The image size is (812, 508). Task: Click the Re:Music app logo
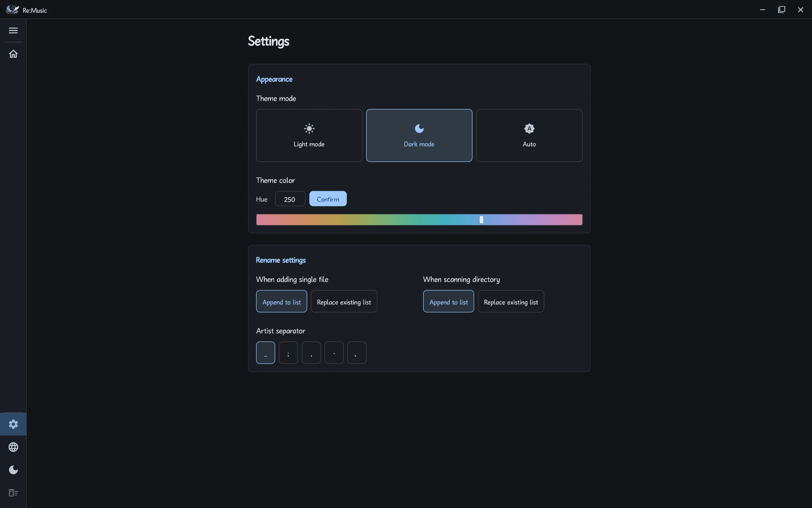pos(12,10)
